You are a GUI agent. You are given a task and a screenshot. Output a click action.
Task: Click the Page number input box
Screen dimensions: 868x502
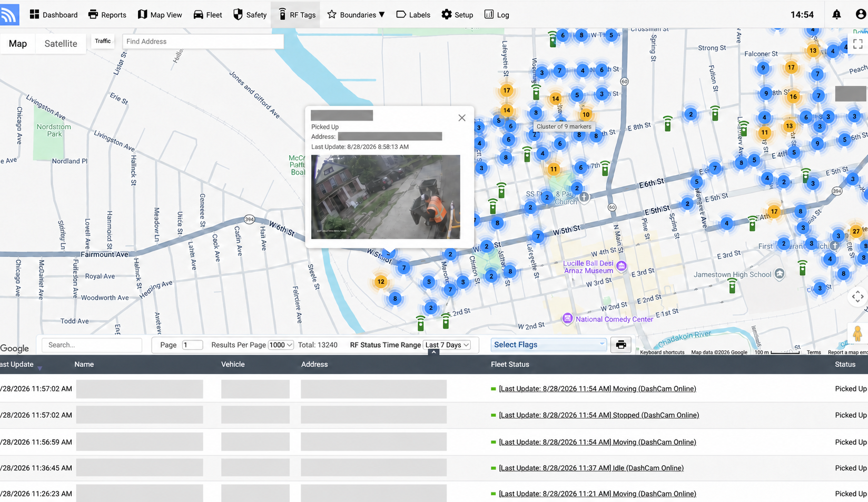(x=192, y=345)
